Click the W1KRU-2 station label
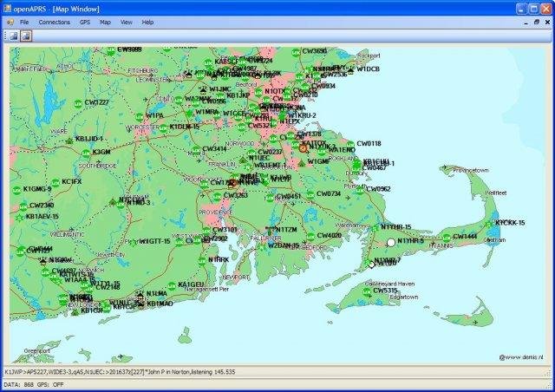Screen dimensions: 555x392 click(302, 115)
